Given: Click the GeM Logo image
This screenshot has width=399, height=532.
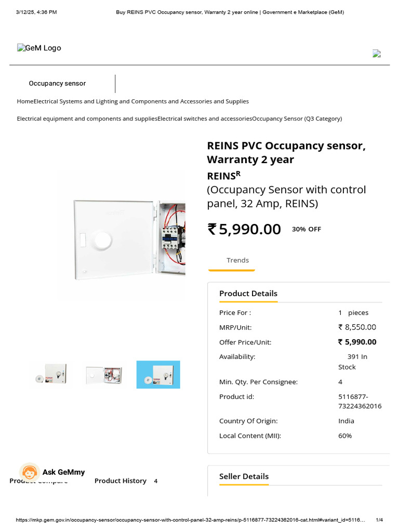Looking at the screenshot, I should 39,48.
